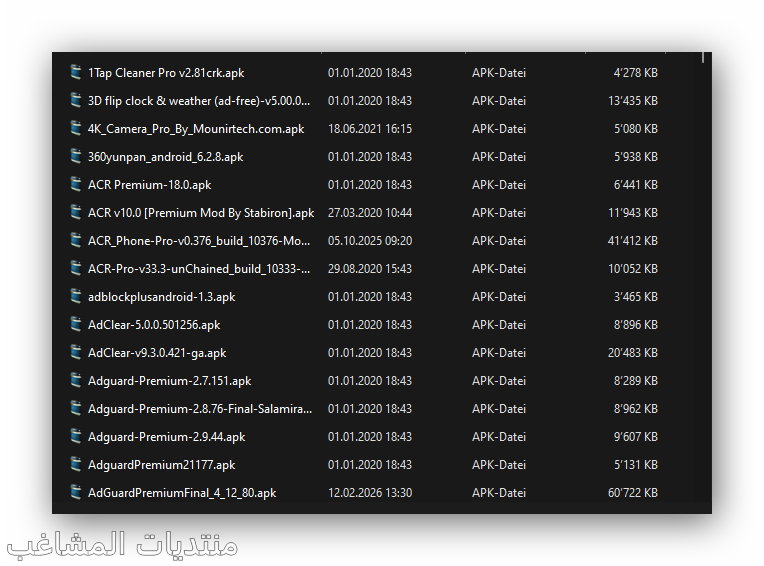Click the size value 3'465 KB
Viewport: 764px width, 566px height.
(636, 297)
